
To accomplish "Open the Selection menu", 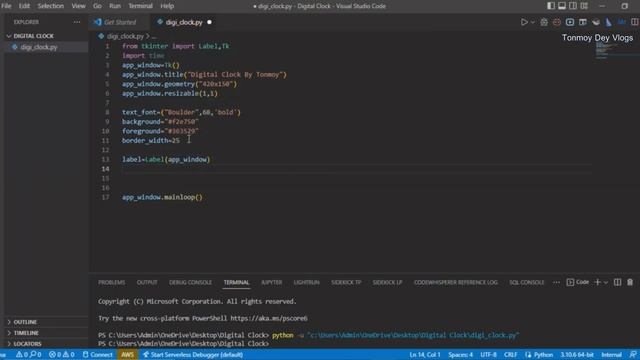I will (51, 6).
